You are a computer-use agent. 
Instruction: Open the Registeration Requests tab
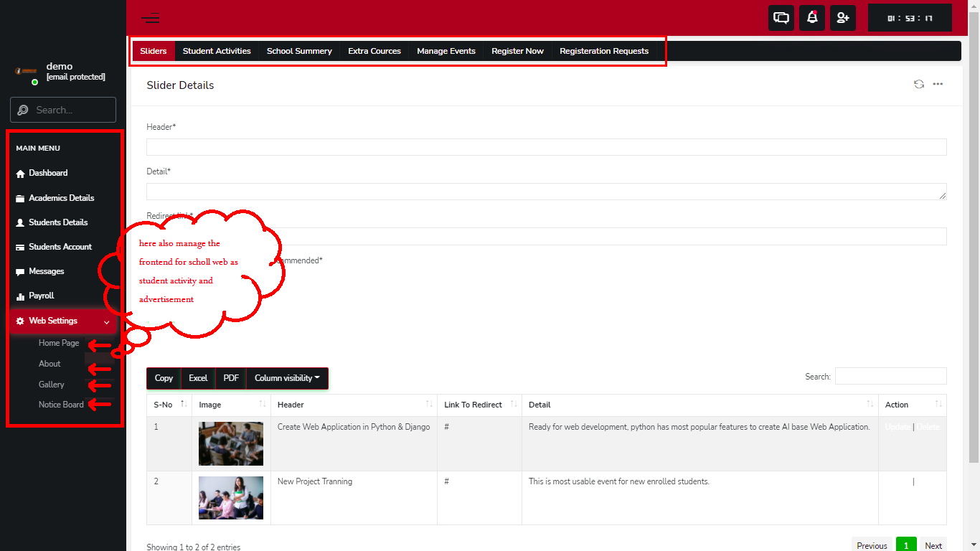604,51
